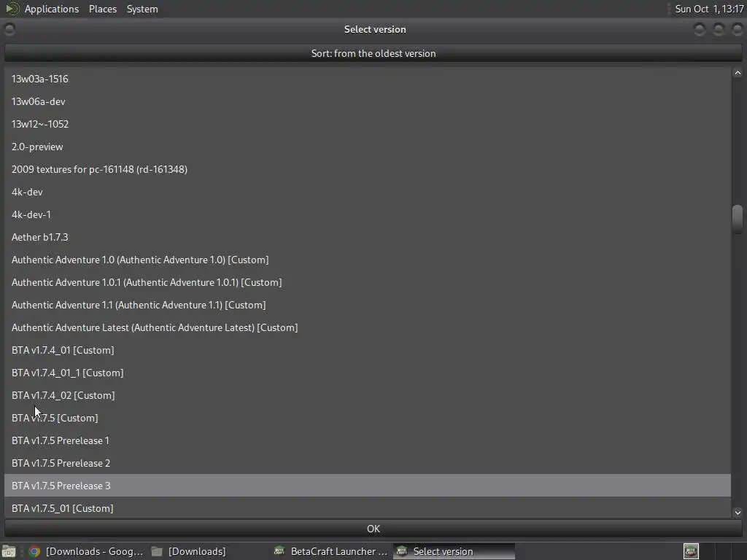747x560 pixels.
Task: Click the show desktop icon in taskbar
Action: point(9,551)
